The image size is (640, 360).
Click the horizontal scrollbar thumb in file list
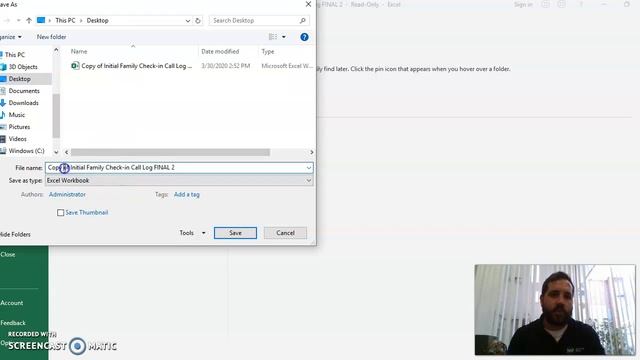[170, 152]
